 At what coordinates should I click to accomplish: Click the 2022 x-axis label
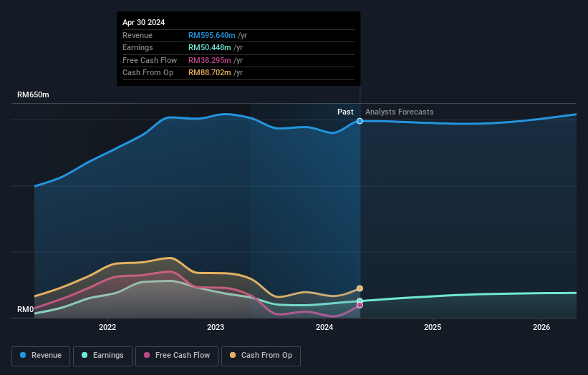pyautogui.click(x=107, y=327)
